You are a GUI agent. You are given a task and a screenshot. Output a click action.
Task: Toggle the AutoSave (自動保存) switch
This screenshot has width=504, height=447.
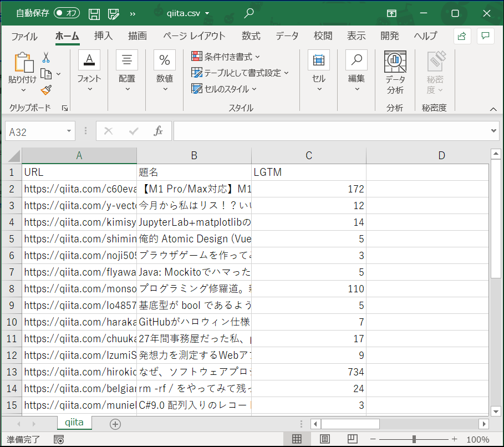[x=67, y=13]
